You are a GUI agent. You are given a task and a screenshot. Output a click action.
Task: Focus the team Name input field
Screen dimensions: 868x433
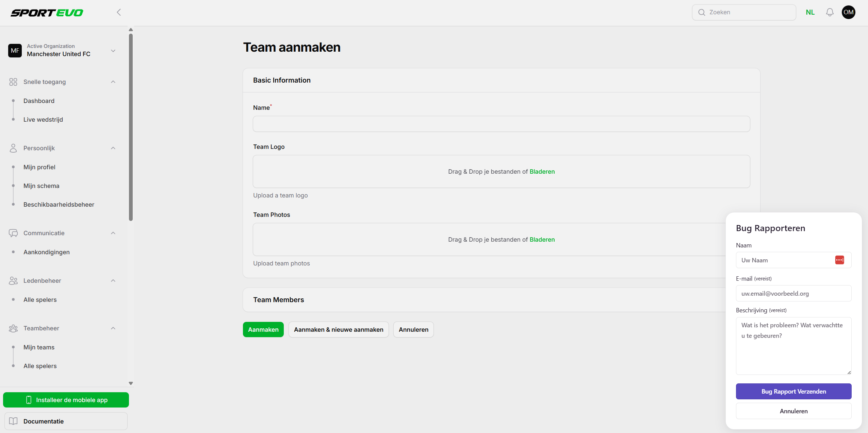point(501,124)
